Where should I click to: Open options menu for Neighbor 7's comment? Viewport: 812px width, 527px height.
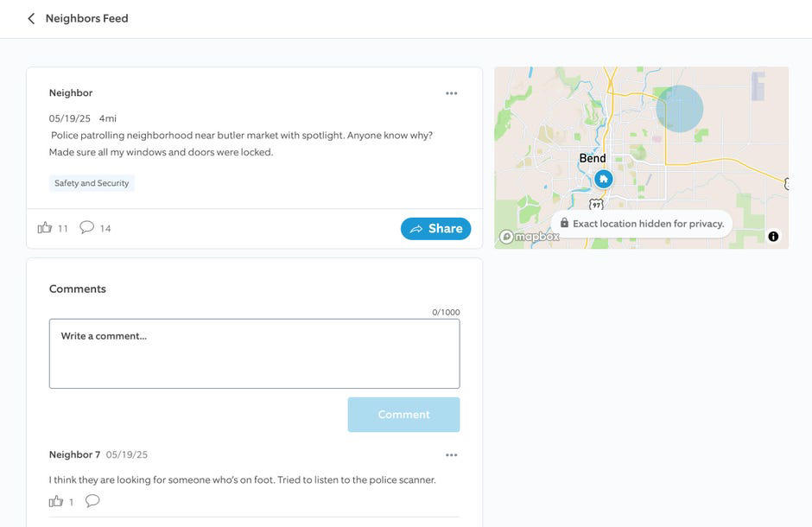click(x=451, y=455)
